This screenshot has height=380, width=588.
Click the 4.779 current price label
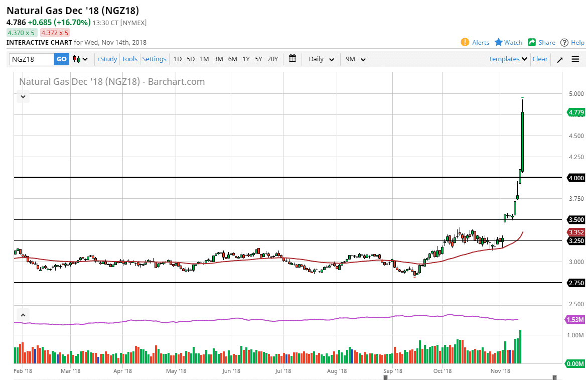point(575,112)
